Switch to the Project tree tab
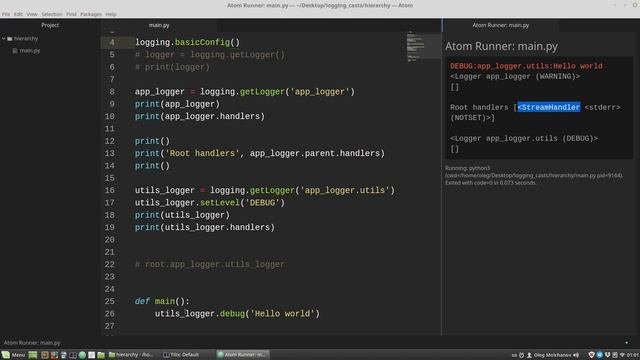Screen dimensions: 640x360 [50, 25]
